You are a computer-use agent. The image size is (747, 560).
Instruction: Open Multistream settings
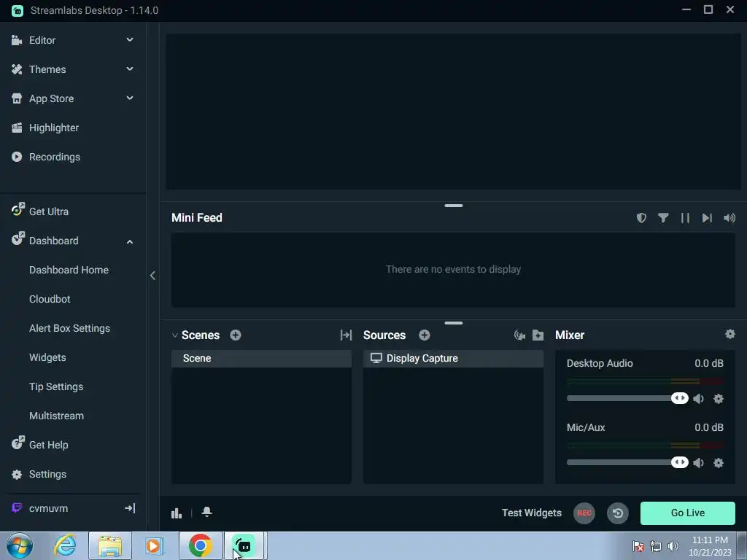point(57,416)
